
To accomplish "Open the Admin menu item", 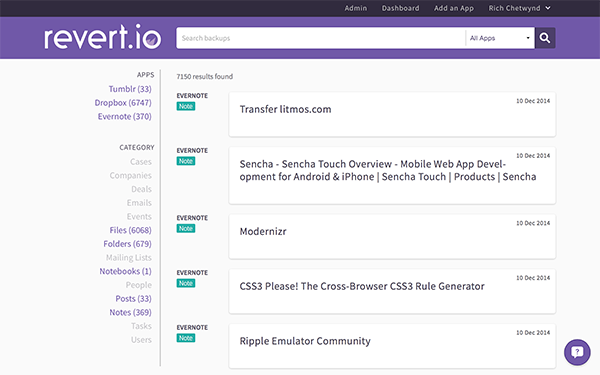I will (355, 8).
